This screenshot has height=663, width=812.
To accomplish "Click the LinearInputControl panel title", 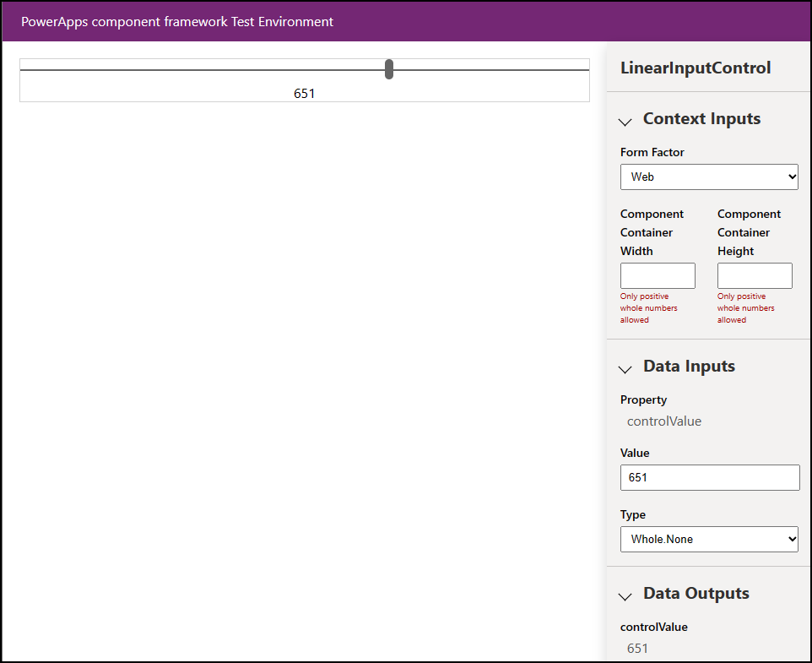I will 696,68.
